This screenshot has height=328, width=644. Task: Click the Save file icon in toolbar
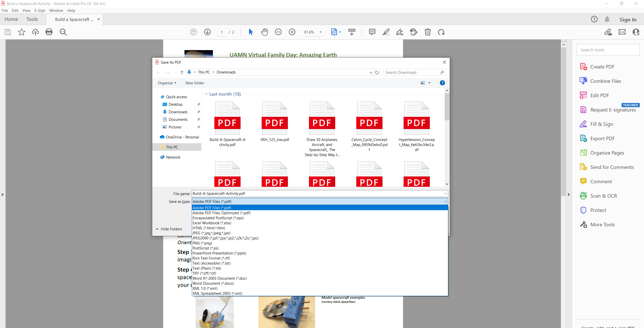point(8,32)
